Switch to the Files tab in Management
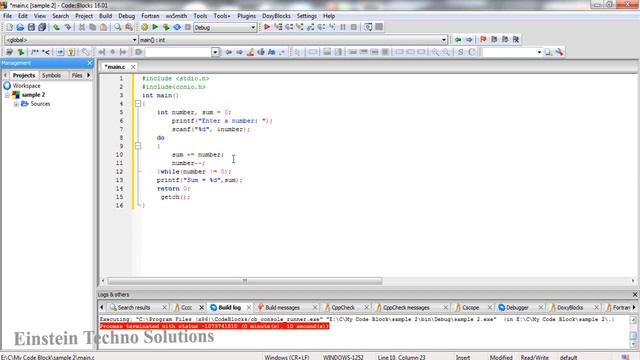Screen dimensions: 640x360 tap(77, 76)
